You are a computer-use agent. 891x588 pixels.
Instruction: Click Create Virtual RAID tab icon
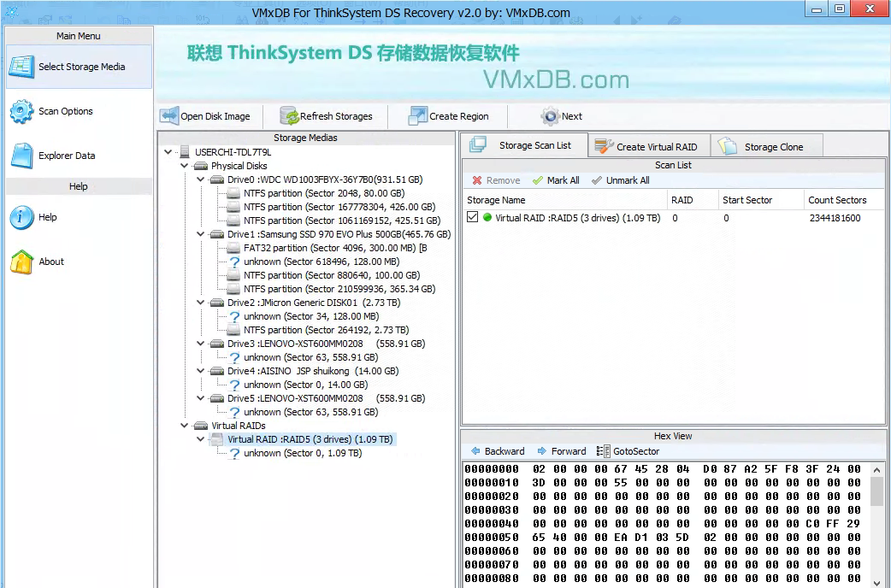[604, 146]
